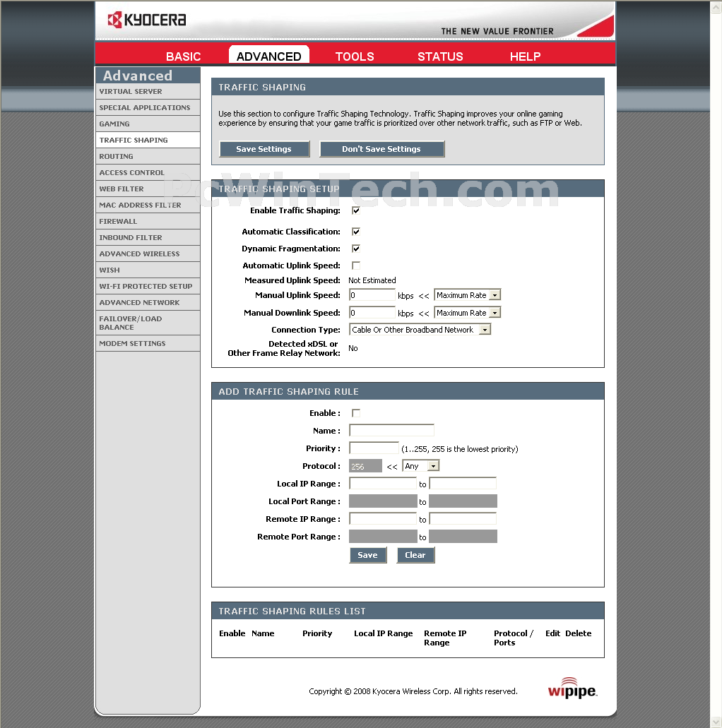Open Firewall settings
Viewport: 722px width, 728px height.
click(148, 222)
